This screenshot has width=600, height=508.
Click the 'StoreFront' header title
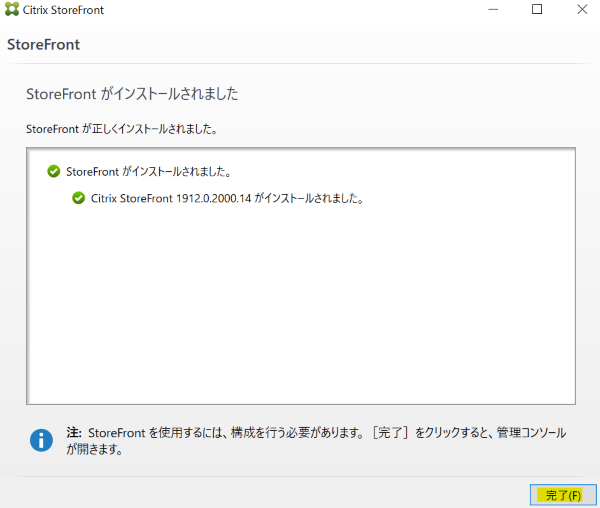pyautogui.click(x=44, y=44)
